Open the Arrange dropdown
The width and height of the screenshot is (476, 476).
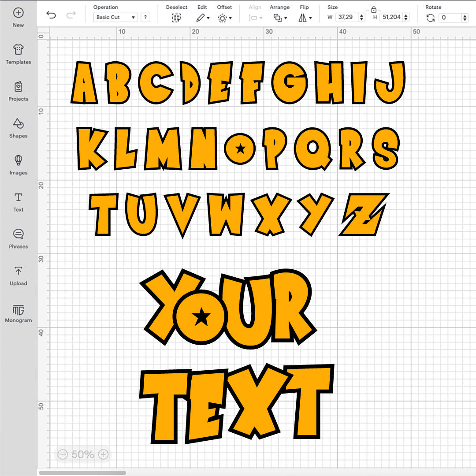280,17
